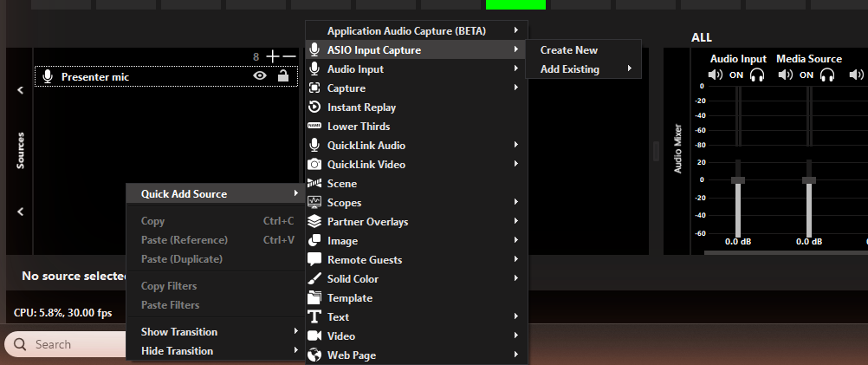Viewport: 868px width, 365px height.
Task: Open the Remote Guests menu entry
Action: (x=417, y=260)
